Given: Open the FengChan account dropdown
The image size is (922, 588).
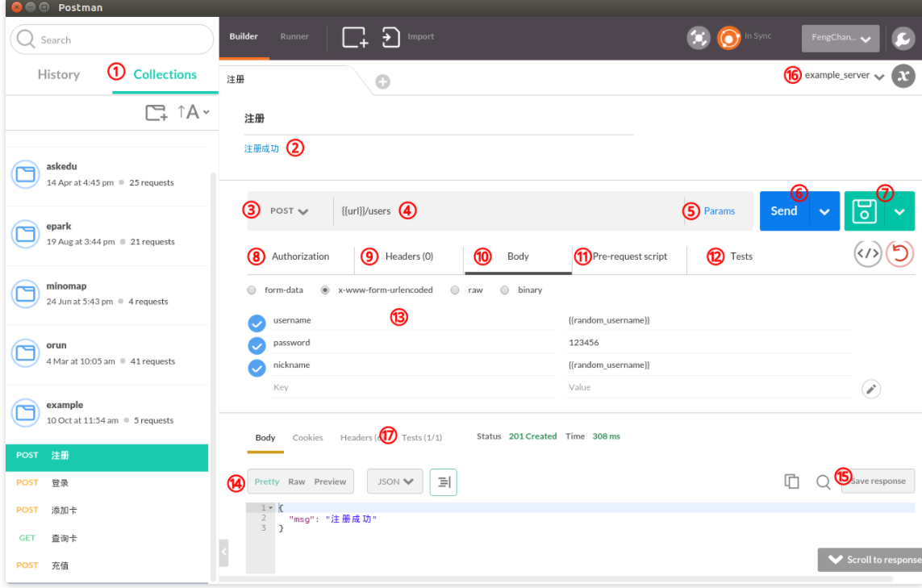Looking at the screenshot, I should coord(841,38).
